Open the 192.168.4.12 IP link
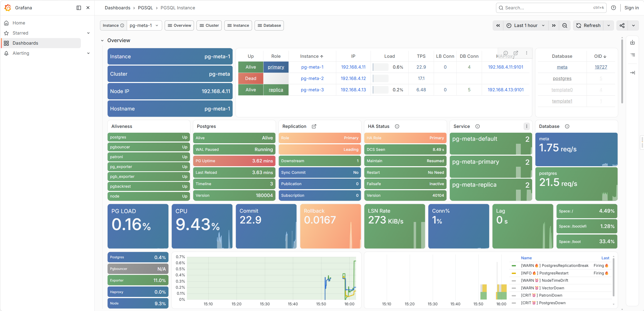Screen dimensions: 644x311 tap(353, 78)
